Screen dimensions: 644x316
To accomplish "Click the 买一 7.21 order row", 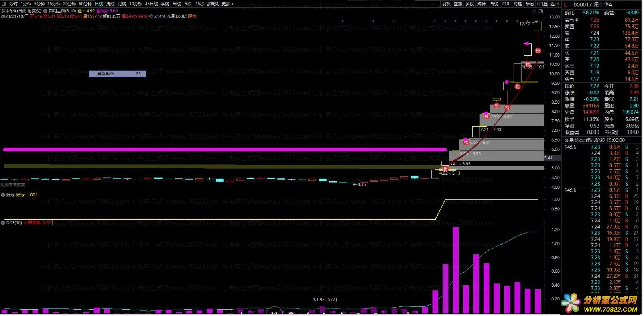I will [601, 53].
